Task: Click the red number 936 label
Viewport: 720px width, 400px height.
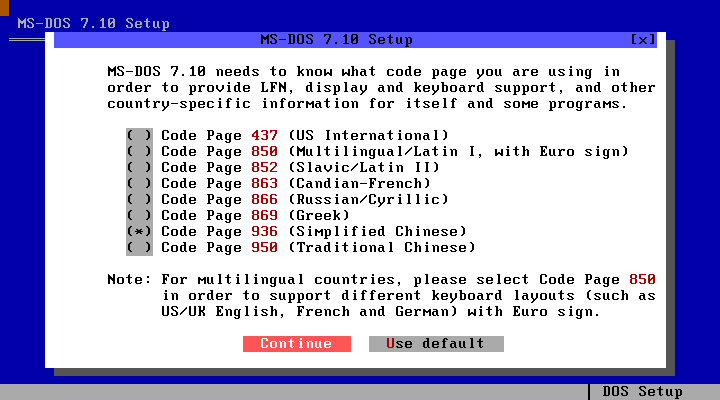Action: pyautogui.click(x=264, y=232)
